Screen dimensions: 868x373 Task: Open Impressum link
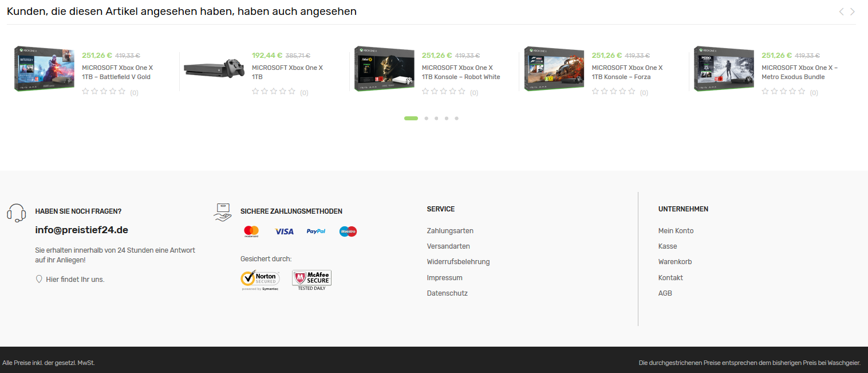(444, 278)
